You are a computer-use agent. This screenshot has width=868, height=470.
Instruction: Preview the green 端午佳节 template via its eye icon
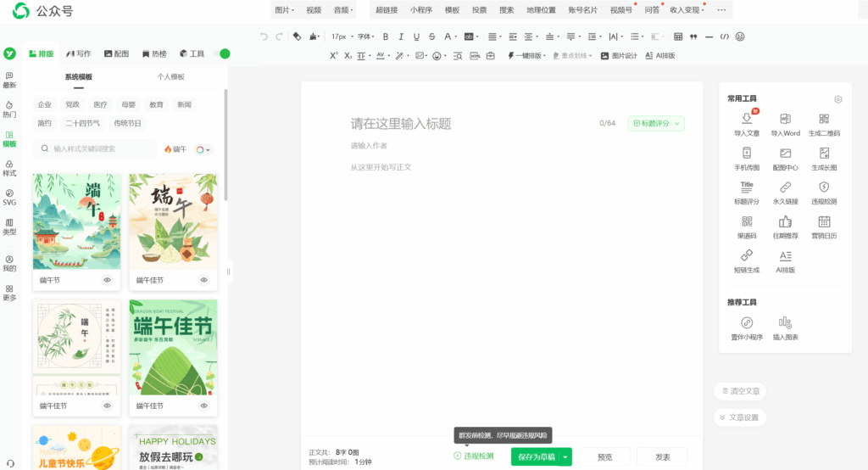(204, 406)
